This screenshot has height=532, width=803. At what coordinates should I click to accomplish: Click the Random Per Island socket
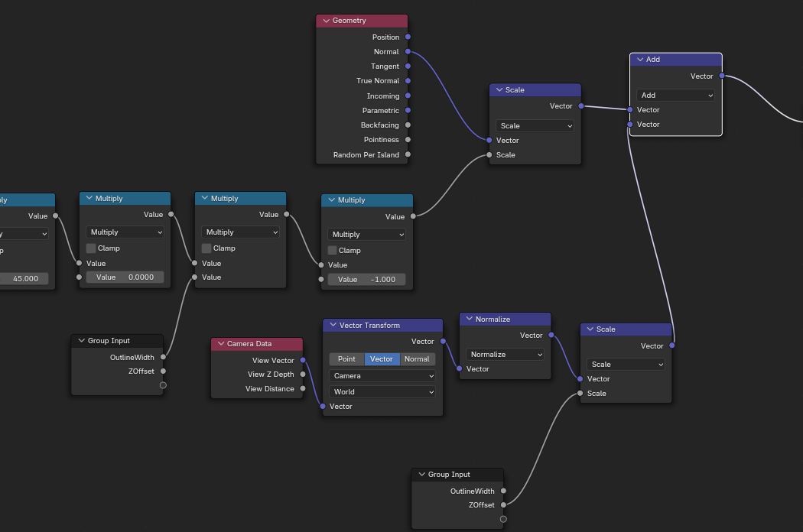pos(408,154)
